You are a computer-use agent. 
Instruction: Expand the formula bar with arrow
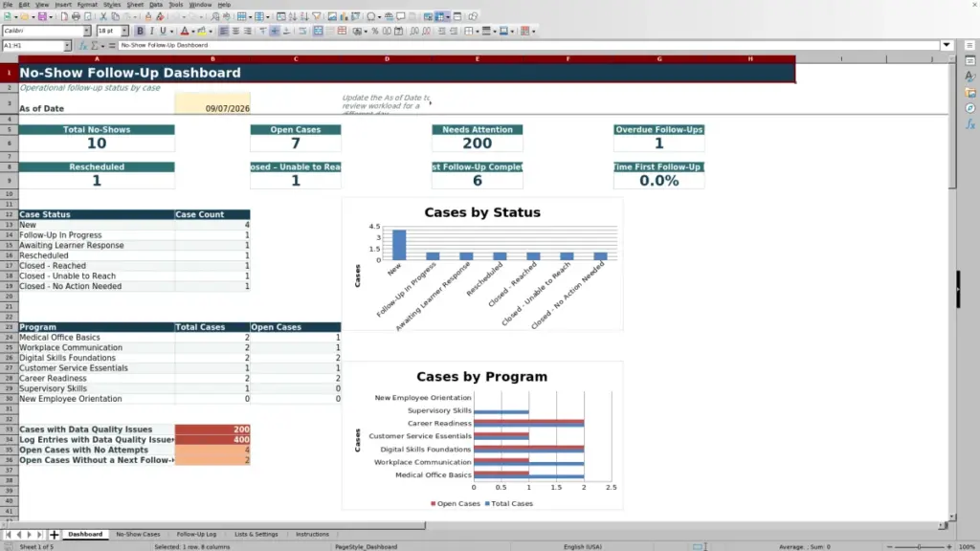(x=947, y=45)
